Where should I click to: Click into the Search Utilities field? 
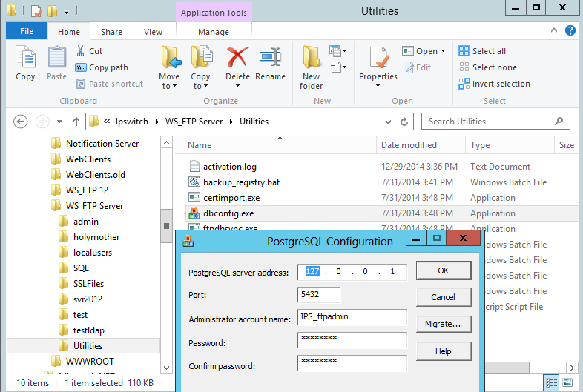tap(495, 122)
